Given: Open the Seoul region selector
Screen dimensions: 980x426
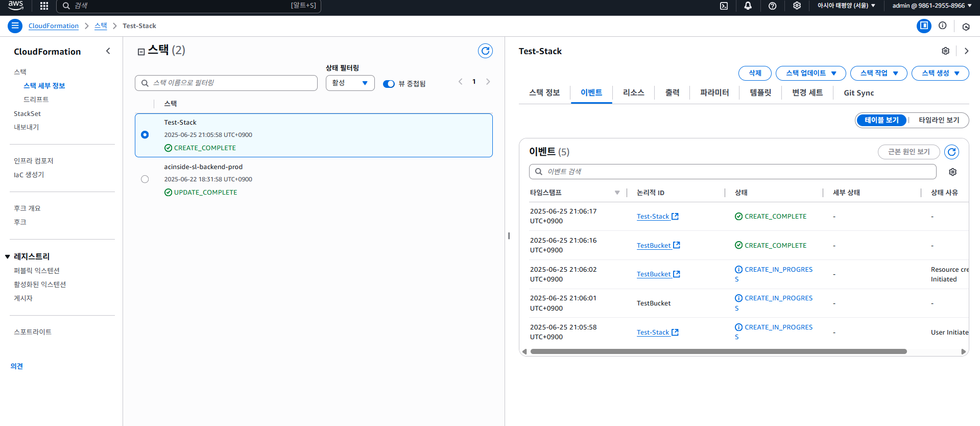Looking at the screenshot, I should click(846, 6).
